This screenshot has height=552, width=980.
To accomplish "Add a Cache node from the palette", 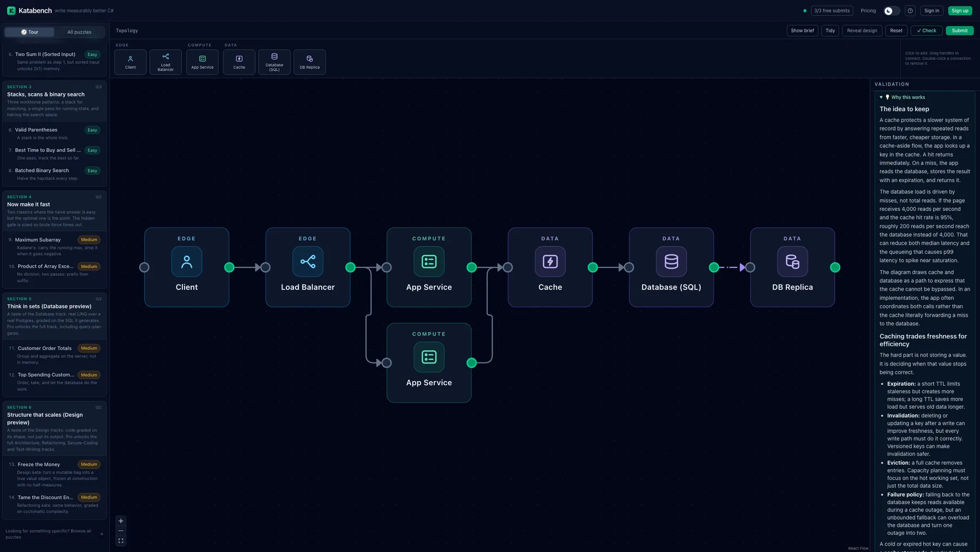I will click(239, 62).
